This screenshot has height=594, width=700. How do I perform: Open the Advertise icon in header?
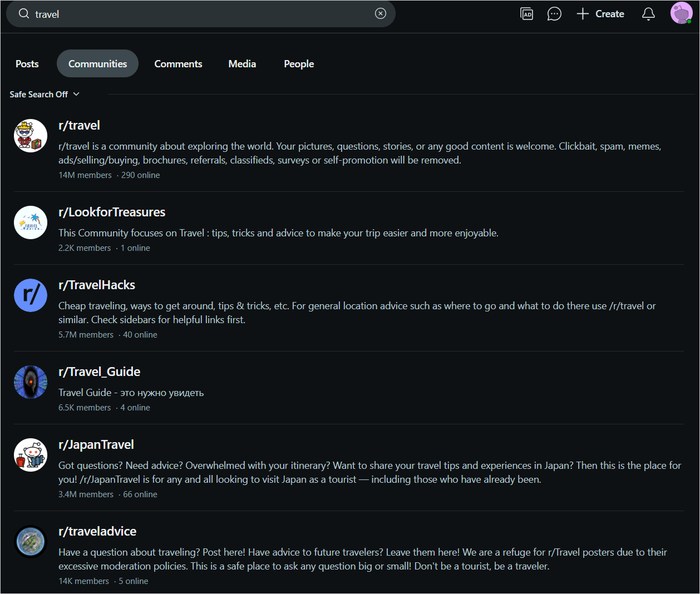pyautogui.click(x=526, y=14)
